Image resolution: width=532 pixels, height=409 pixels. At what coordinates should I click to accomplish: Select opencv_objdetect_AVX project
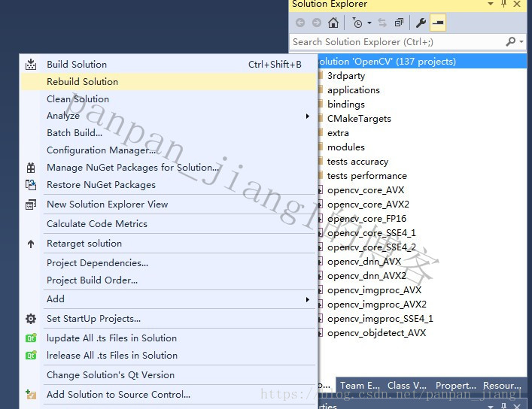coord(376,333)
